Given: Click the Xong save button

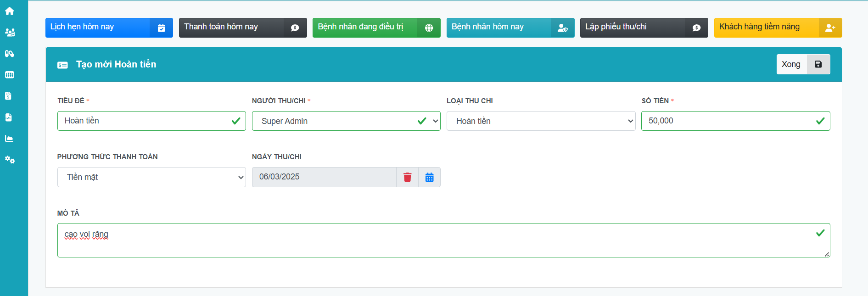Looking at the screenshot, I should coord(802,64).
